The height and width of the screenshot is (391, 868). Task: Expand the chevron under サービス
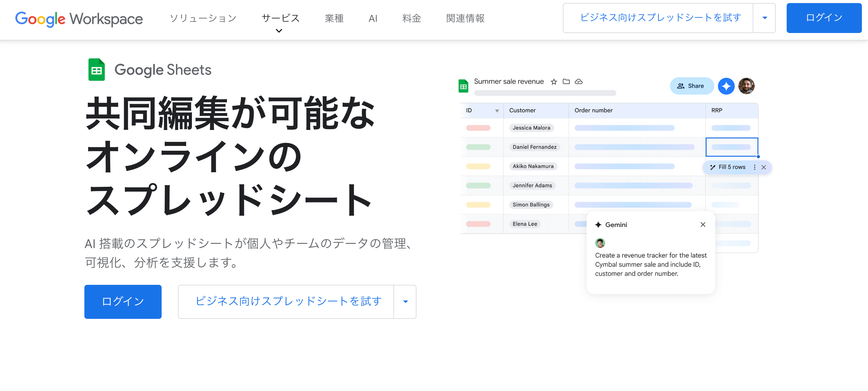(x=279, y=31)
